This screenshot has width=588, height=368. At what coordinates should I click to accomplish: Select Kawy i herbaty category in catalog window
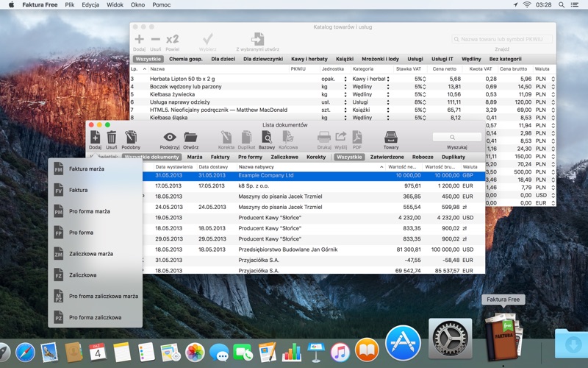pyautogui.click(x=309, y=59)
